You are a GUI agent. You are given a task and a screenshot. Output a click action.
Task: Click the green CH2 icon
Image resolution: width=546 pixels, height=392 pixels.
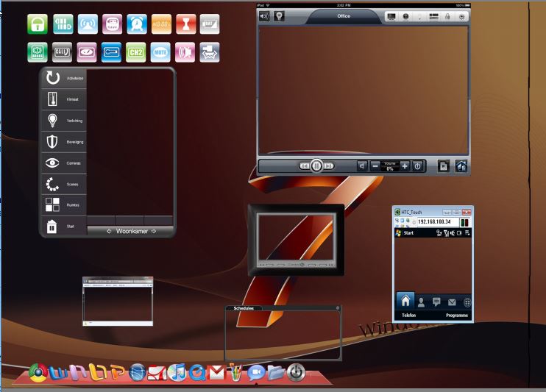136,52
